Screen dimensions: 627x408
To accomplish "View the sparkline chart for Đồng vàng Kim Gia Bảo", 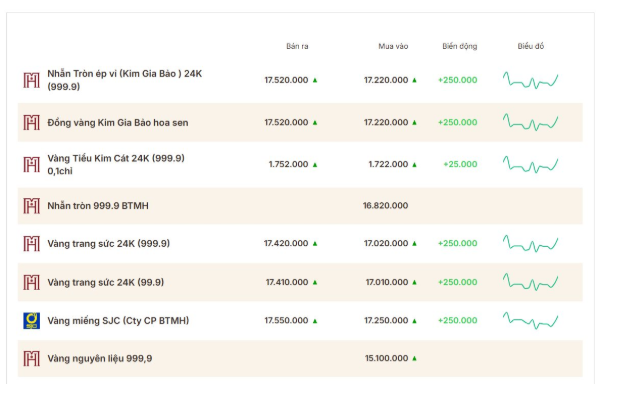I will [530, 122].
